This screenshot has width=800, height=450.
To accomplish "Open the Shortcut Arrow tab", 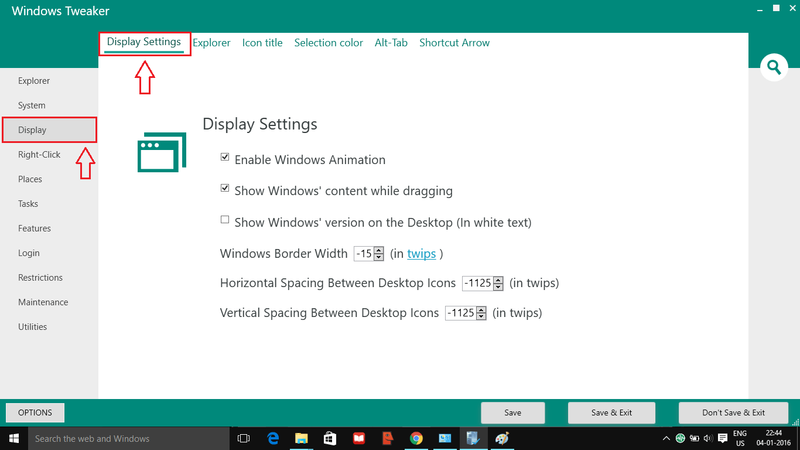I will pos(455,43).
